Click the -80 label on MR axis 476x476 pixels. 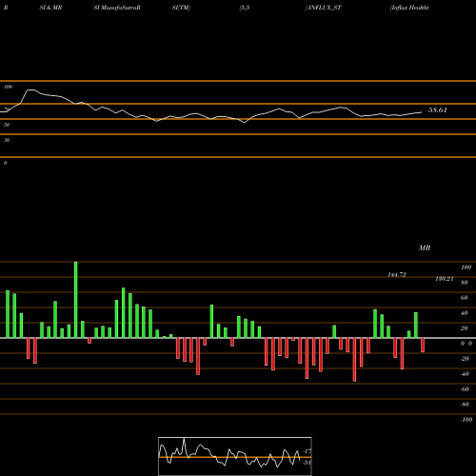pyautogui.click(x=465, y=405)
